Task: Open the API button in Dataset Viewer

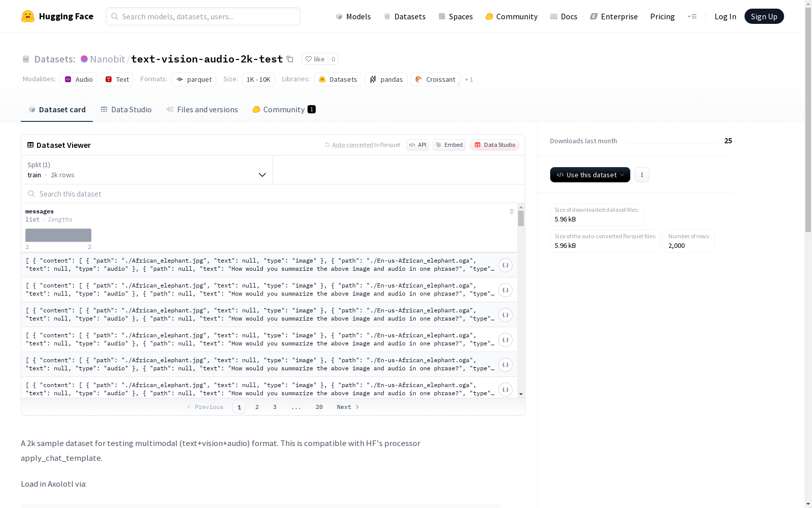Action: point(418,145)
